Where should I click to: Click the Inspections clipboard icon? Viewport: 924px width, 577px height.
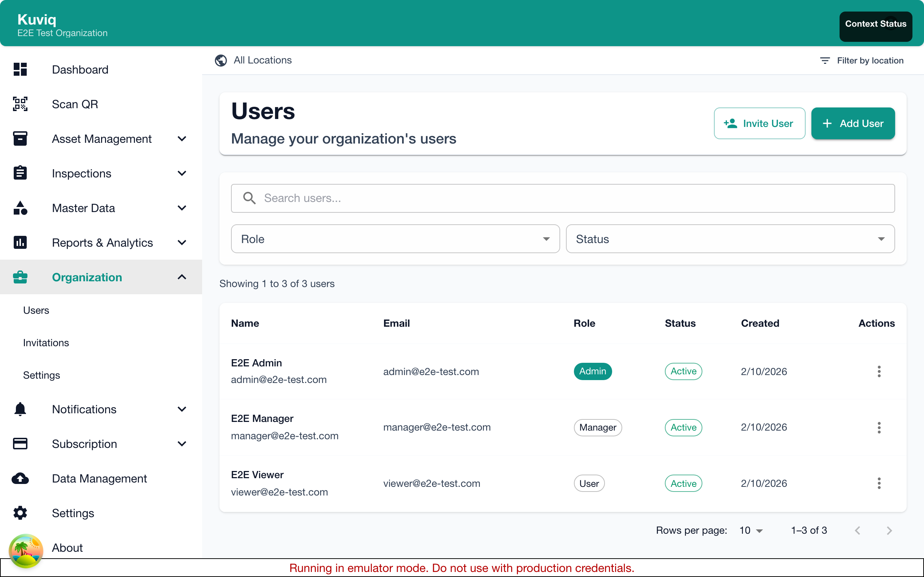pyautogui.click(x=20, y=173)
